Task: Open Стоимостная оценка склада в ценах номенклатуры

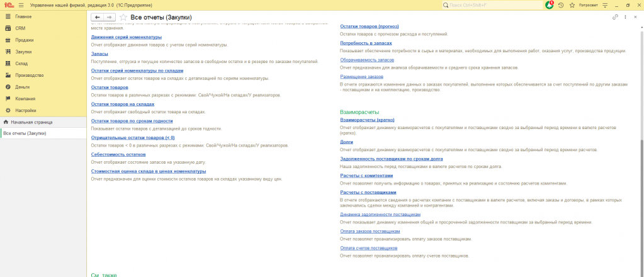Action: [149, 171]
